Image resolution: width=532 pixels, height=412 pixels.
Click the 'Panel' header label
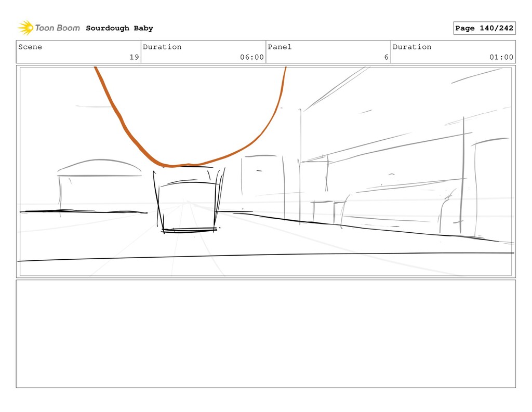tap(280, 47)
